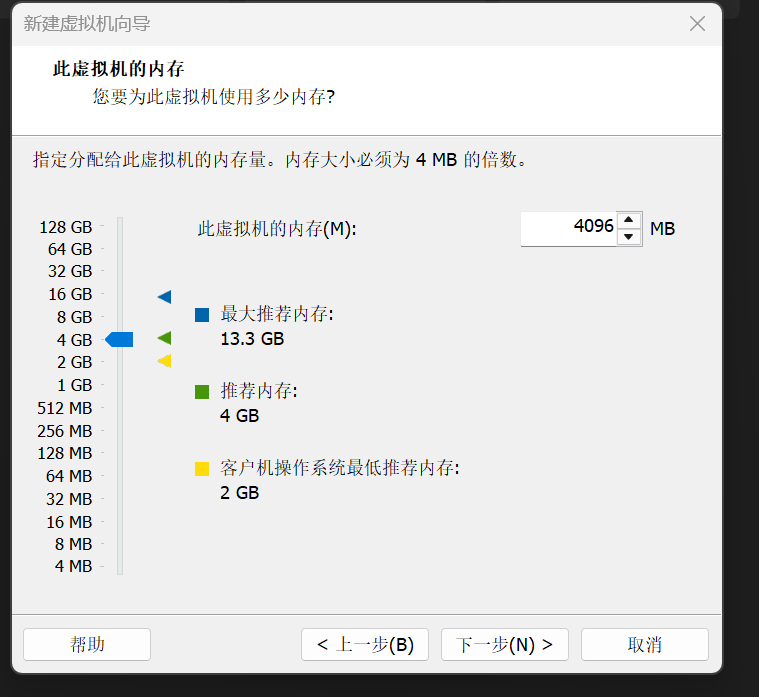The image size is (759, 697).
Task: Click the blue square legend for 最大推荐内存
Action: pos(202,315)
